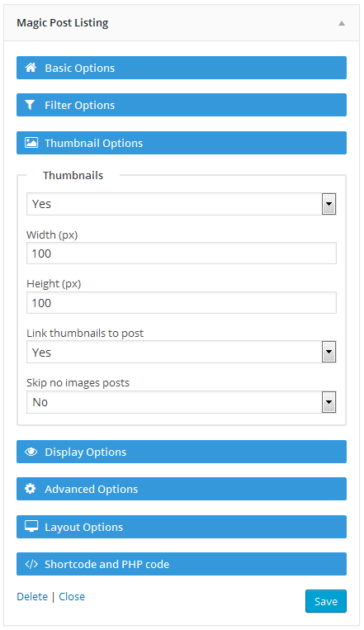The image size is (364, 630).
Task: Click the gear icon on Advanced Options
Action: pyautogui.click(x=31, y=489)
